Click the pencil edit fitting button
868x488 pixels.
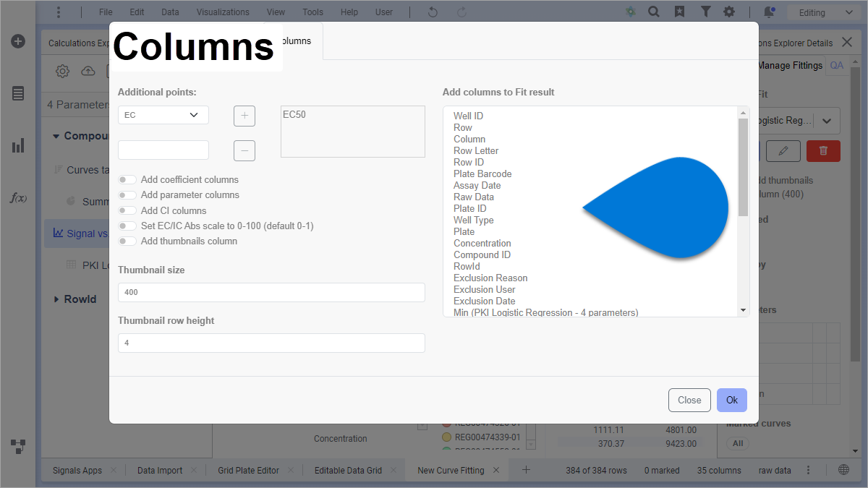coord(783,150)
